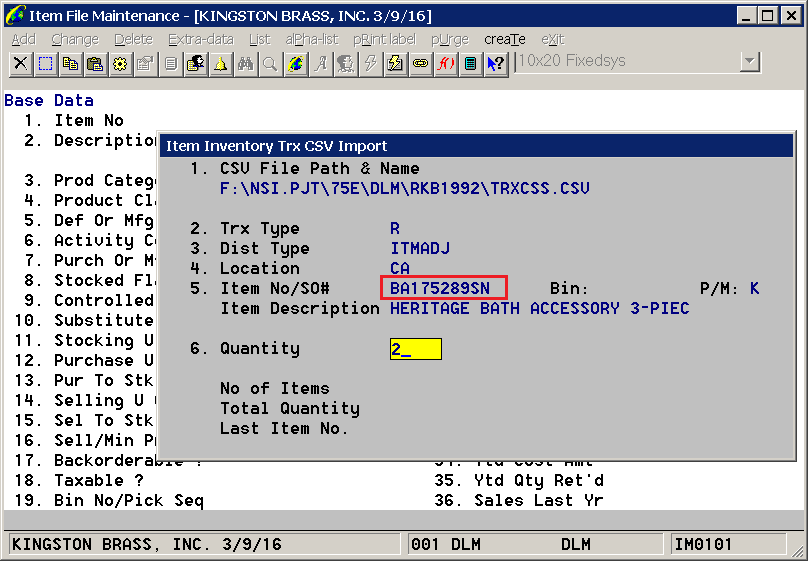Click the chain link toolbar icon
Image resolution: width=808 pixels, height=561 pixels.
click(420, 64)
